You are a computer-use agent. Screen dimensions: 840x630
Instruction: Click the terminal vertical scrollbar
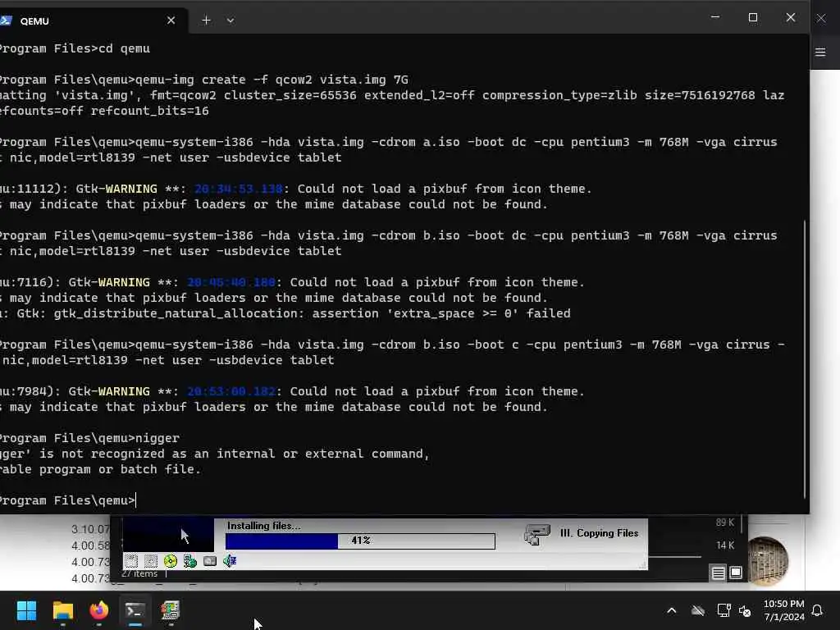coord(806,359)
